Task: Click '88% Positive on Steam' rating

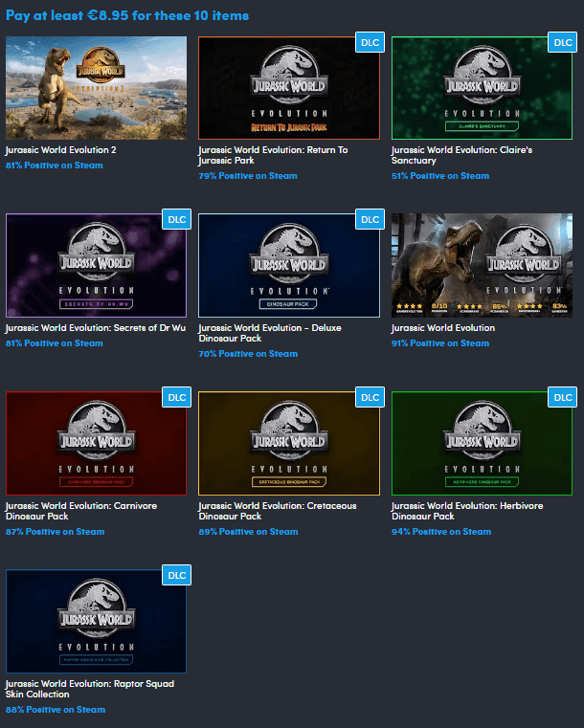Action: tap(56, 710)
